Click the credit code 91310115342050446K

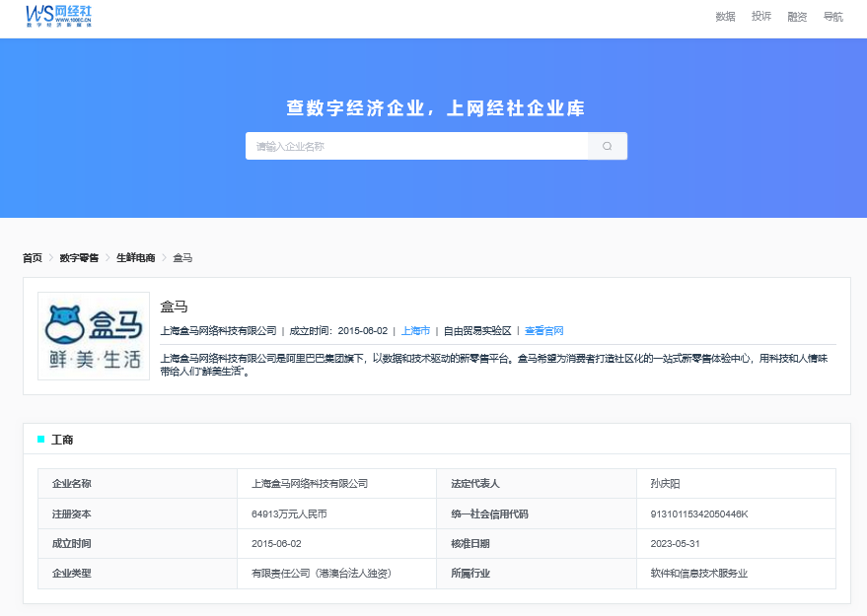698,513
